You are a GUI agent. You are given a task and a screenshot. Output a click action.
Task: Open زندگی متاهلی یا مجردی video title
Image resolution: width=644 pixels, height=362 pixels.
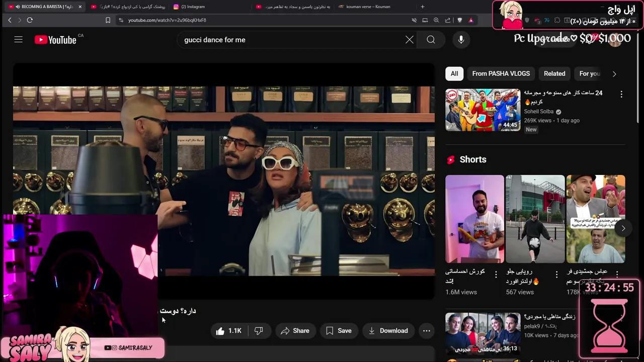549,317
